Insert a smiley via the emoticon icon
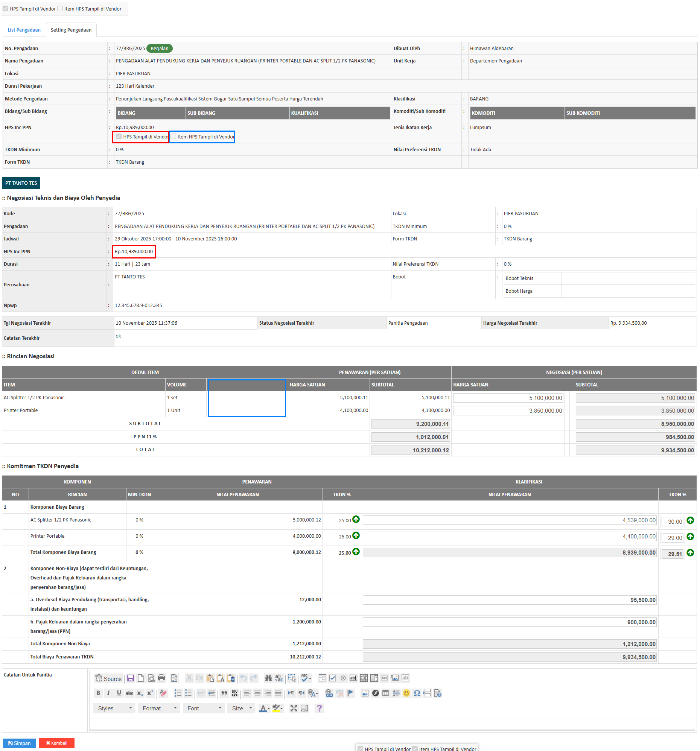 click(406, 693)
